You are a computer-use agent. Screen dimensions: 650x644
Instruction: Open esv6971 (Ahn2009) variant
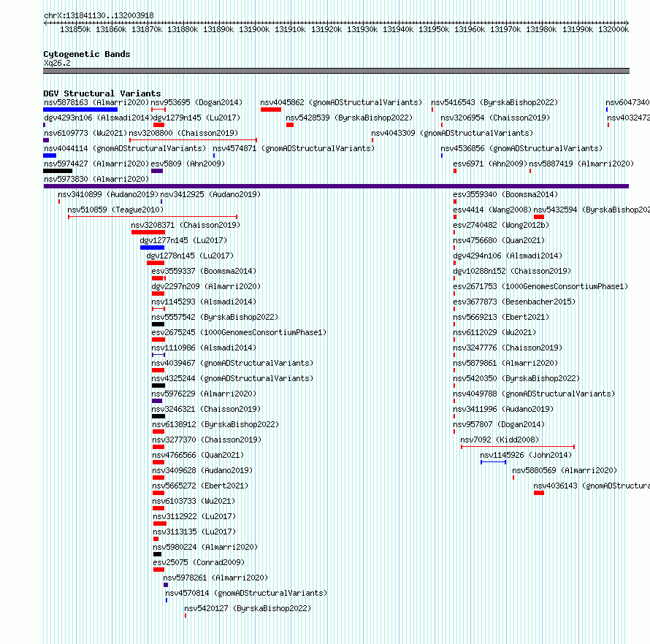point(490,164)
